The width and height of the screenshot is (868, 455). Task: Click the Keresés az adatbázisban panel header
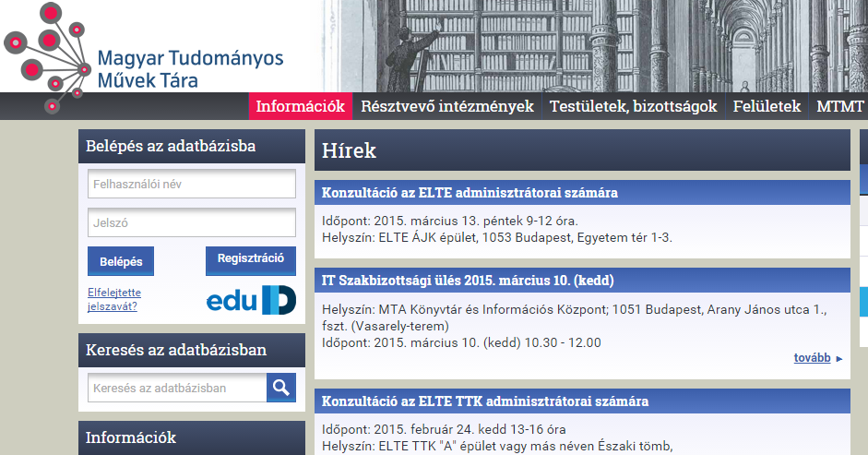point(192,351)
